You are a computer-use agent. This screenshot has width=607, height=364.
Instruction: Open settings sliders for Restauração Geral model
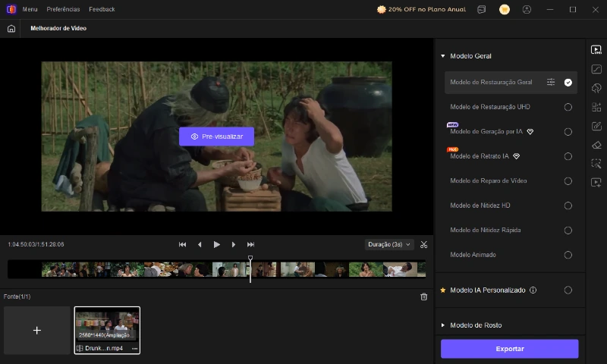point(551,82)
